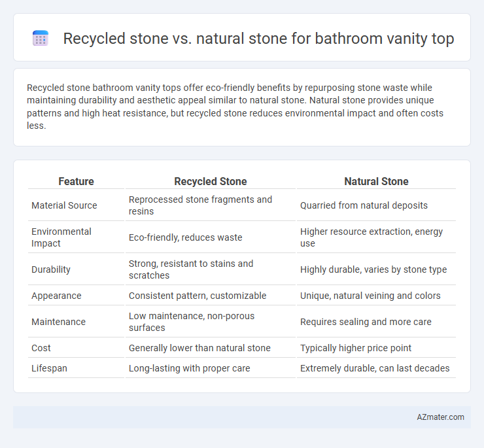Click the calendar grid icon beside the title
484x448 pixels.
41,39
